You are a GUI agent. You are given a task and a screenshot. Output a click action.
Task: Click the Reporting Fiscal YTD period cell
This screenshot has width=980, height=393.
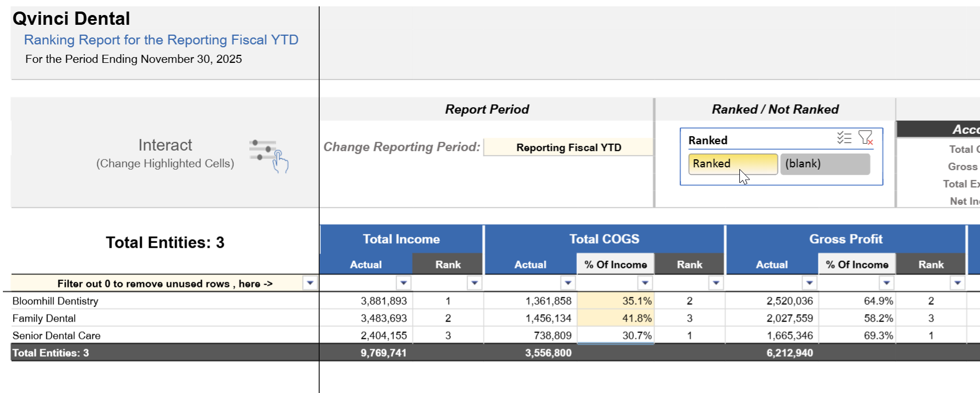coord(568,148)
